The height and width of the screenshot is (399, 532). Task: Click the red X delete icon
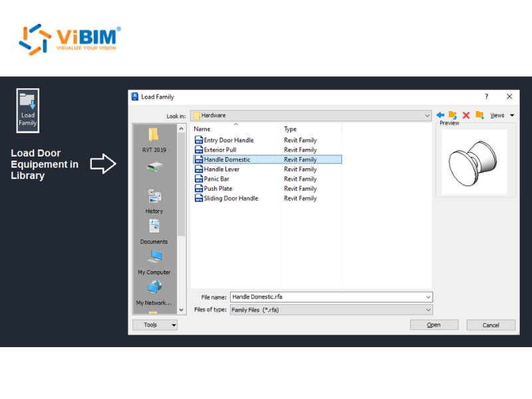[466, 115]
